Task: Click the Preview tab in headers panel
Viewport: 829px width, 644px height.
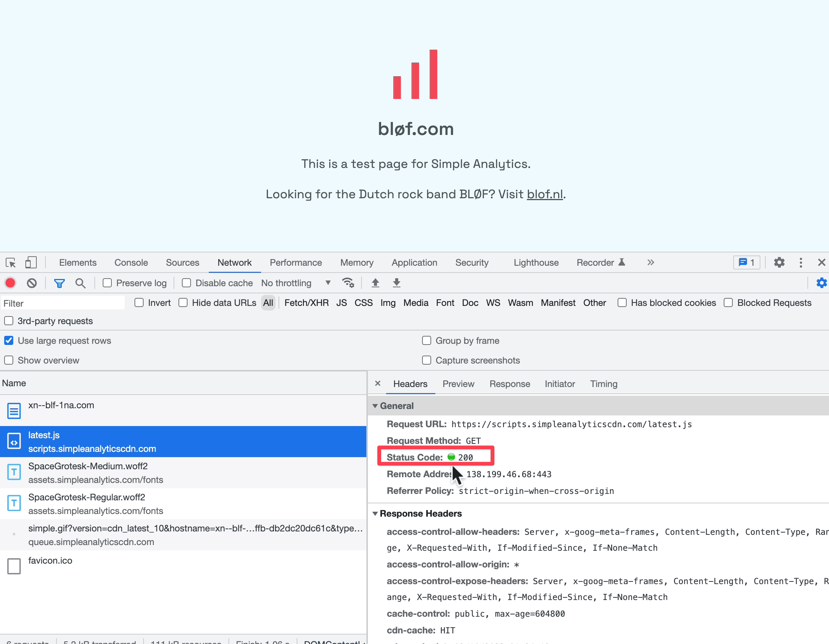Action: coord(458,384)
